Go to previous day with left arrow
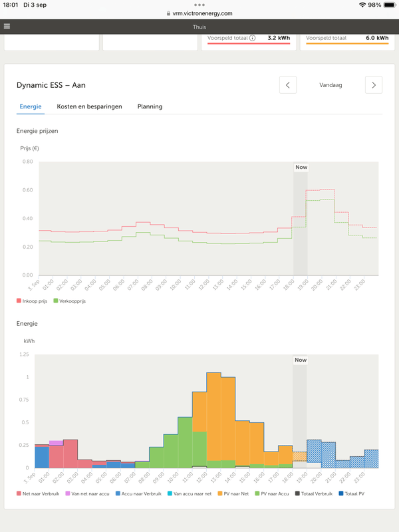Image resolution: width=399 pixels, height=532 pixels. (x=287, y=85)
